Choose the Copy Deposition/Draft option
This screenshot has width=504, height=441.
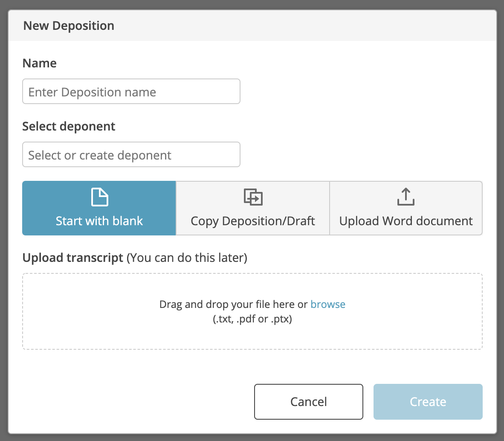click(253, 208)
